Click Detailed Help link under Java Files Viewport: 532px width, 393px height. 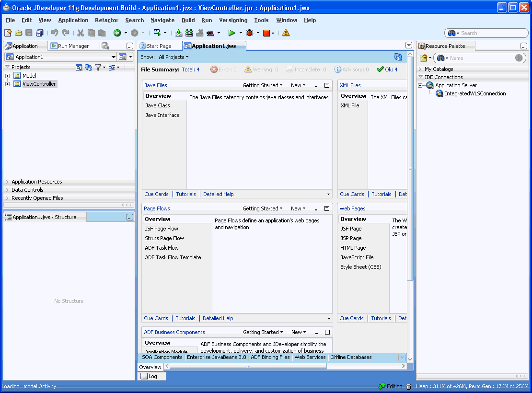pos(219,194)
